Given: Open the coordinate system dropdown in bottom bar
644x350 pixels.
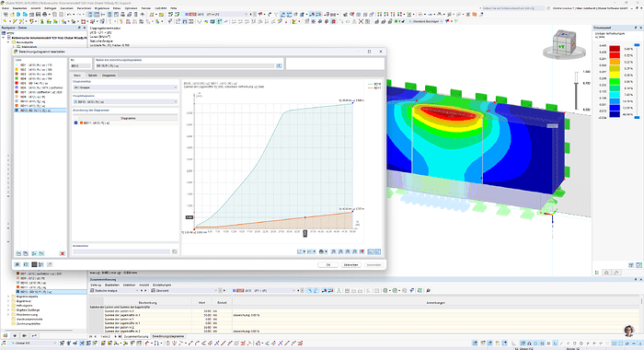Looking at the screenshot, I should (x=32, y=343).
